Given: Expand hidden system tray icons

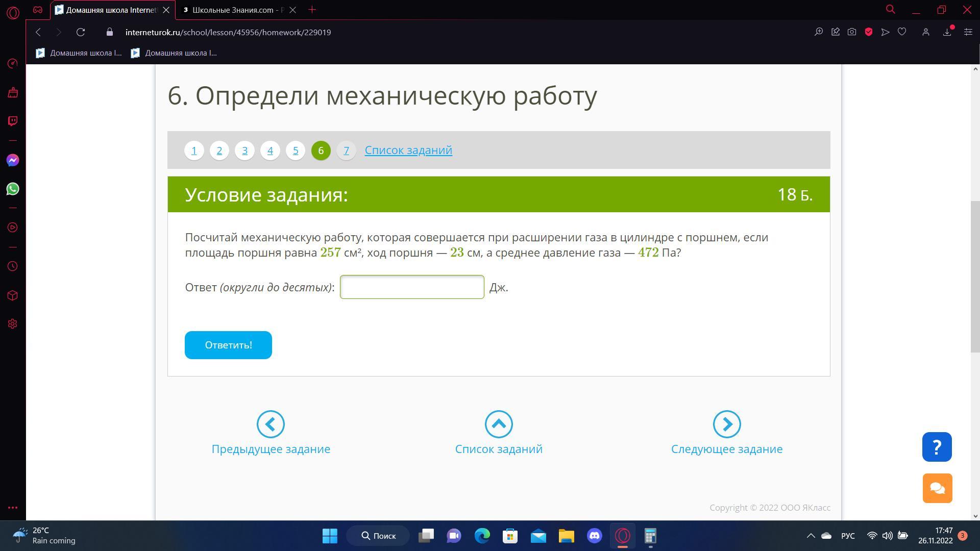Looking at the screenshot, I should (811, 536).
